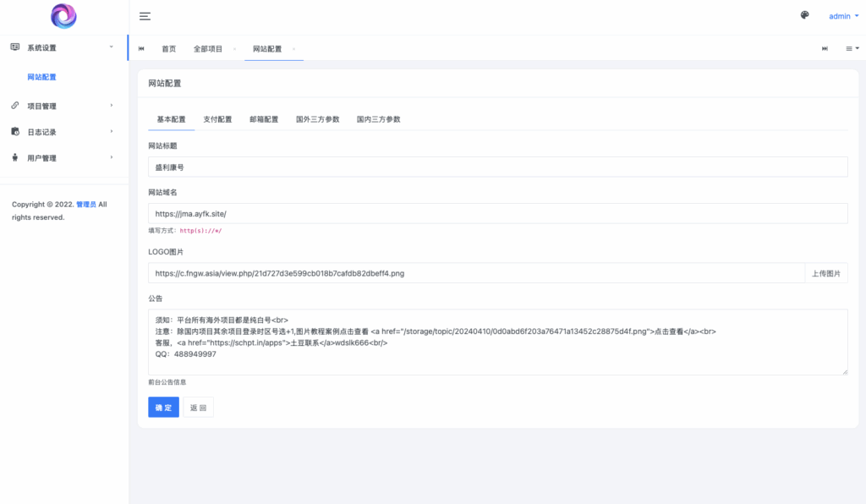The width and height of the screenshot is (866, 504).
Task: Click the app logo in sidebar
Action: tap(63, 16)
